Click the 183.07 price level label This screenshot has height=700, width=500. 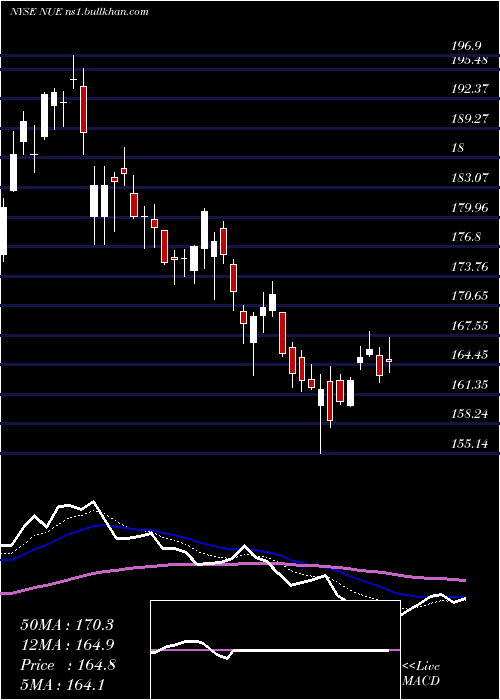coord(470,178)
